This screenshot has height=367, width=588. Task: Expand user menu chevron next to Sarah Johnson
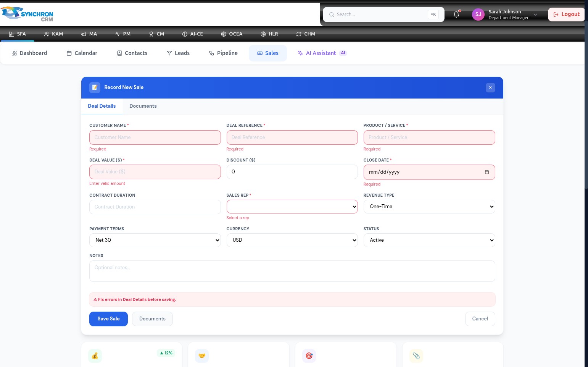click(535, 15)
